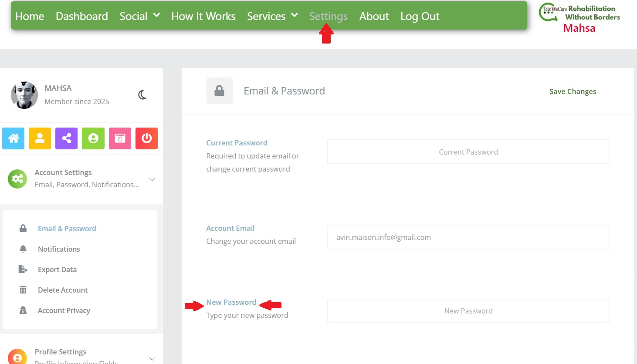
Task: Click the New Password input field
Action: click(x=468, y=311)
